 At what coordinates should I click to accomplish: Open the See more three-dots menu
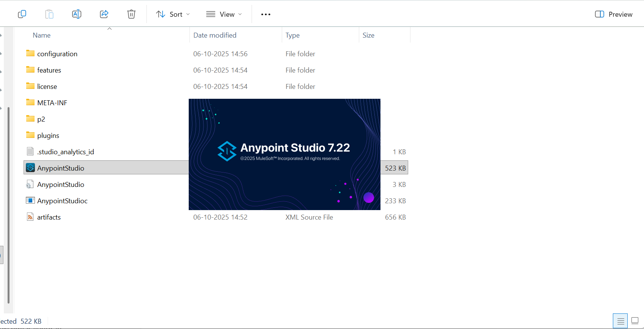[x=266, y=14]
